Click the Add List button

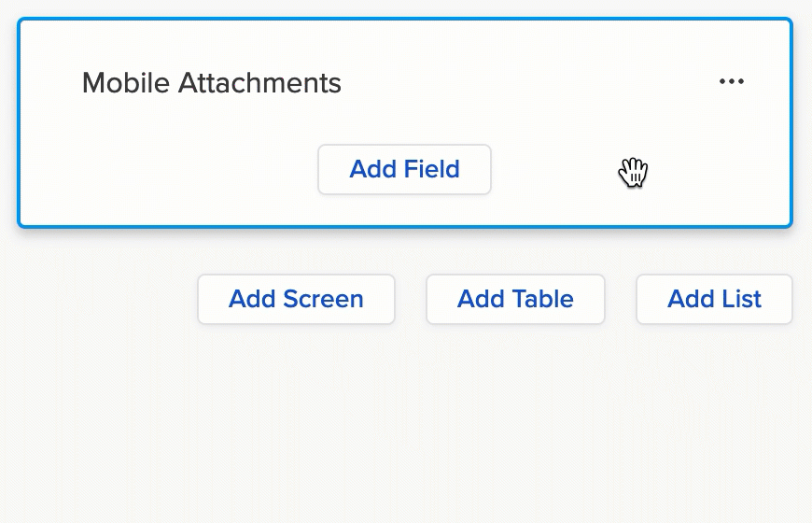coord(714,299)
